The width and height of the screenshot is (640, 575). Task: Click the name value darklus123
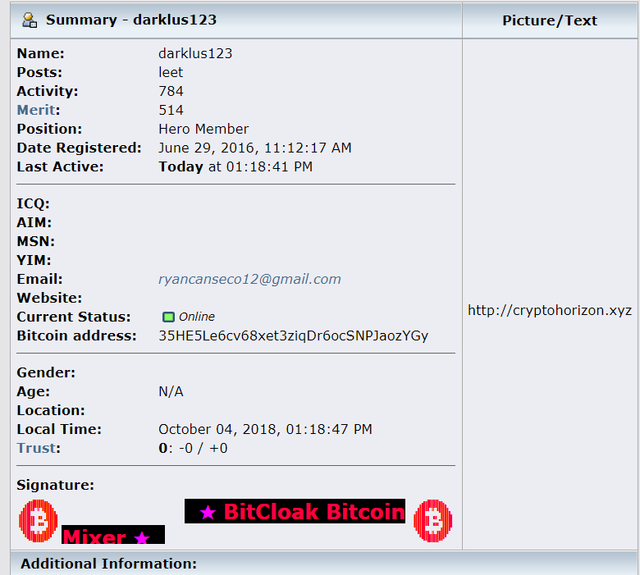click(196, 53)
